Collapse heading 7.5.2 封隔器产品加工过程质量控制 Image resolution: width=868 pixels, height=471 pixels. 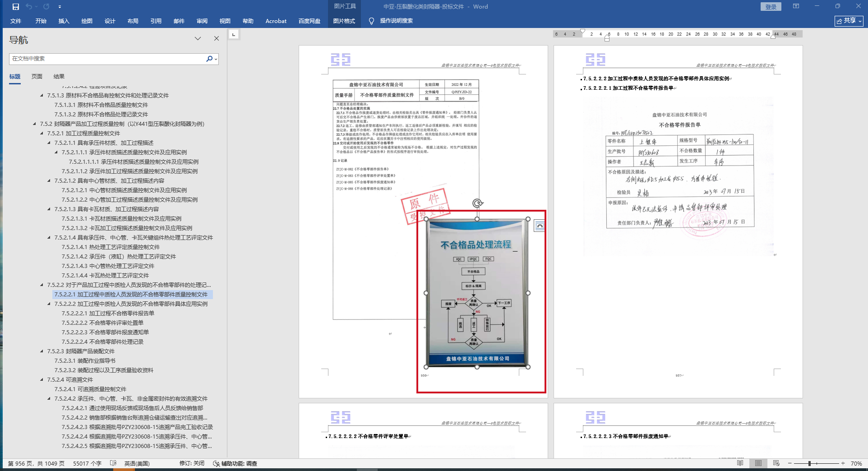click(x=35, y=124)
